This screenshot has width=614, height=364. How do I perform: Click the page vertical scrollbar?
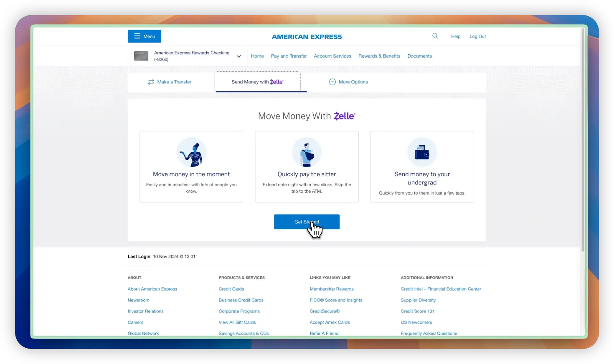(x=583, y=140)
